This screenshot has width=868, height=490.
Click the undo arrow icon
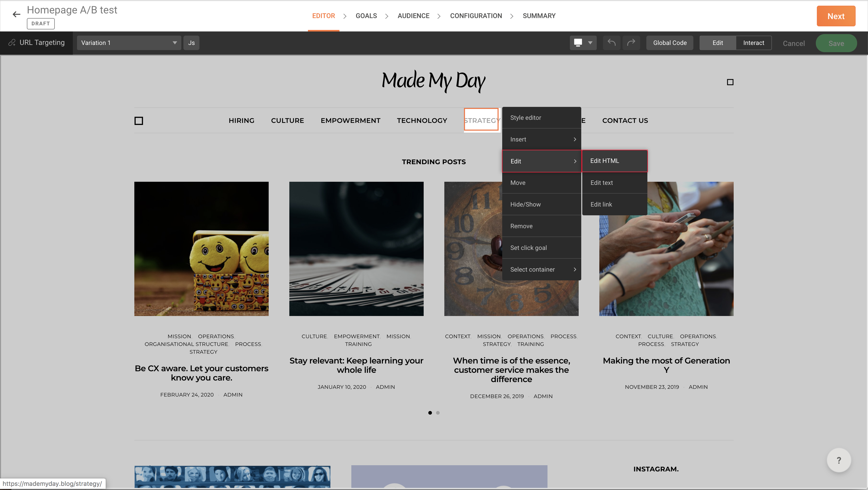[611, 43]
